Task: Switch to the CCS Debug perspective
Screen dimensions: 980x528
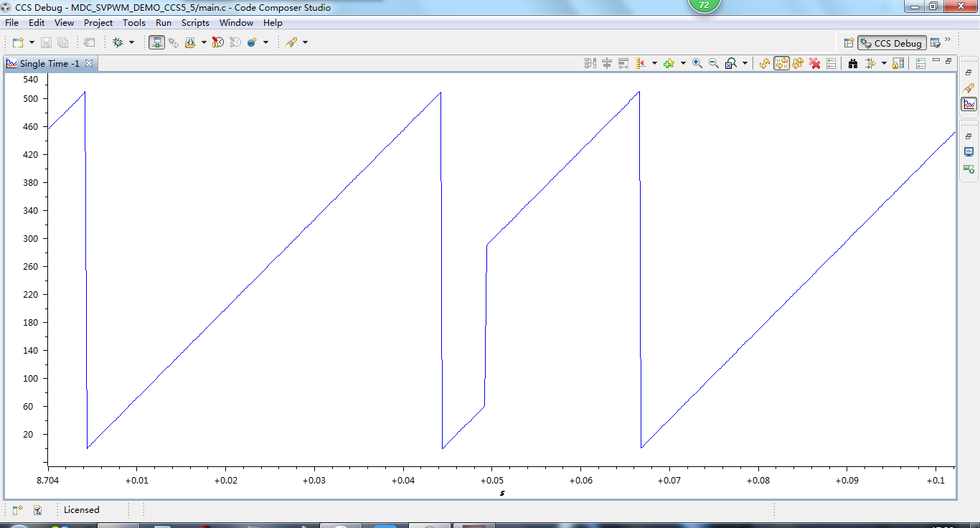Action: [x=892, y=43]
